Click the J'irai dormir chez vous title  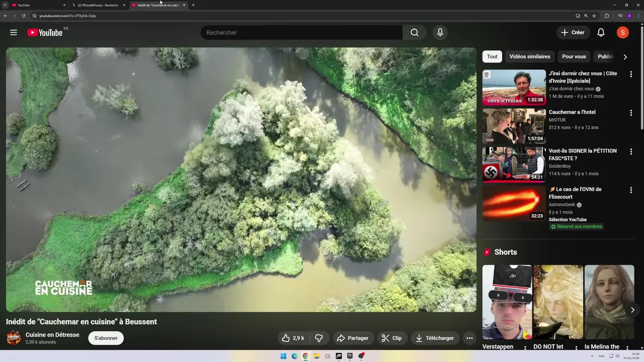point(583,77)
